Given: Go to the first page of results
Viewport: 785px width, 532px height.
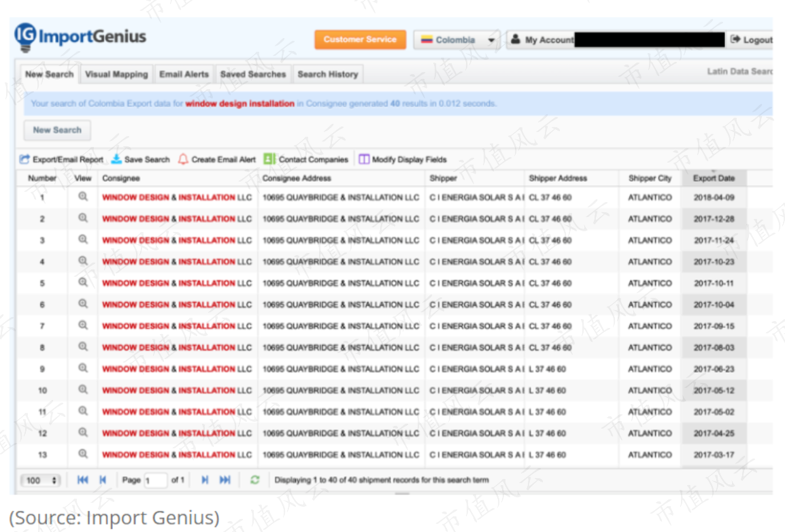Looking at the screenshot, I should click(82, 480).
